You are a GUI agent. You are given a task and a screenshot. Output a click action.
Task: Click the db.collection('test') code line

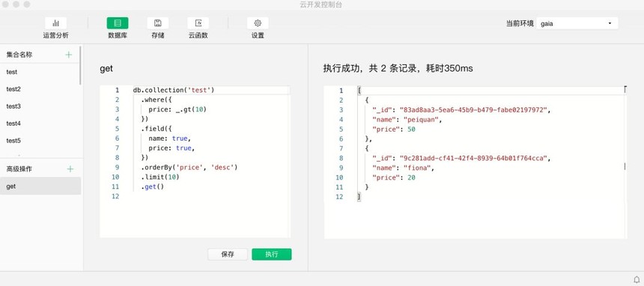174,90
